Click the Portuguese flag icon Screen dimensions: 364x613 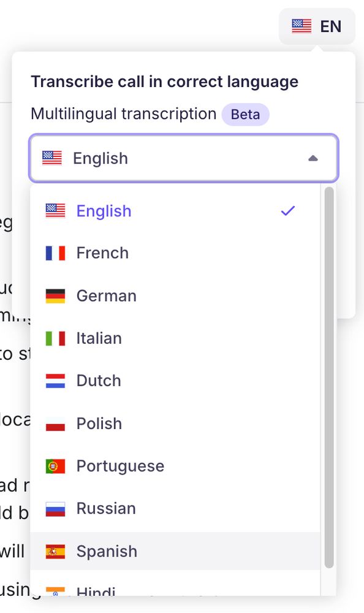pos(55,466)
